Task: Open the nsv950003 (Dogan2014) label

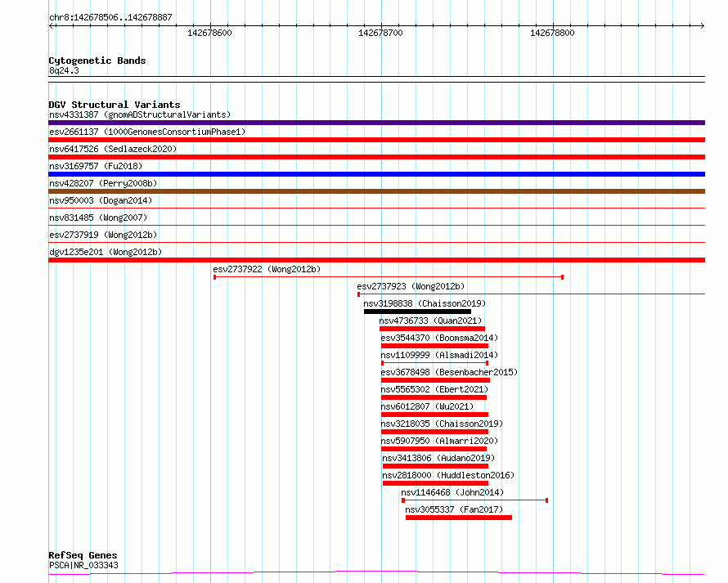Action: coord(101,200)
